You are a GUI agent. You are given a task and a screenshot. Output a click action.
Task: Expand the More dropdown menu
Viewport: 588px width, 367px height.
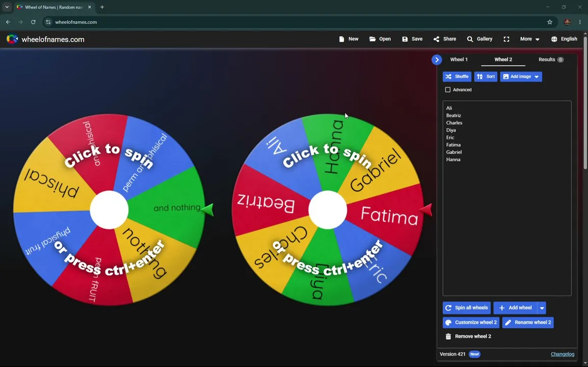529,39
